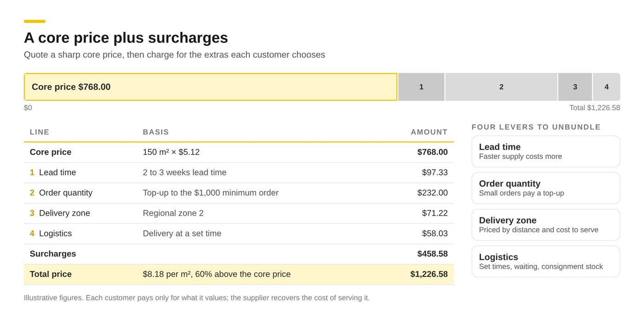Viewport: 644px width, 322px height.
Task: Click the $58.03 amount
Action: tap(435, 233)
